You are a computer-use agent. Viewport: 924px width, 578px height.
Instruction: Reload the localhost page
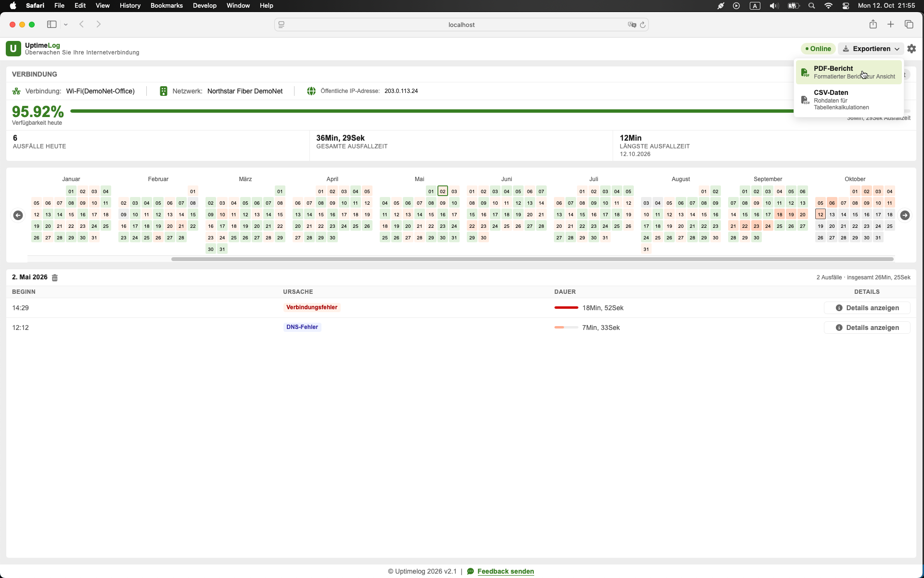pos(642,25)
